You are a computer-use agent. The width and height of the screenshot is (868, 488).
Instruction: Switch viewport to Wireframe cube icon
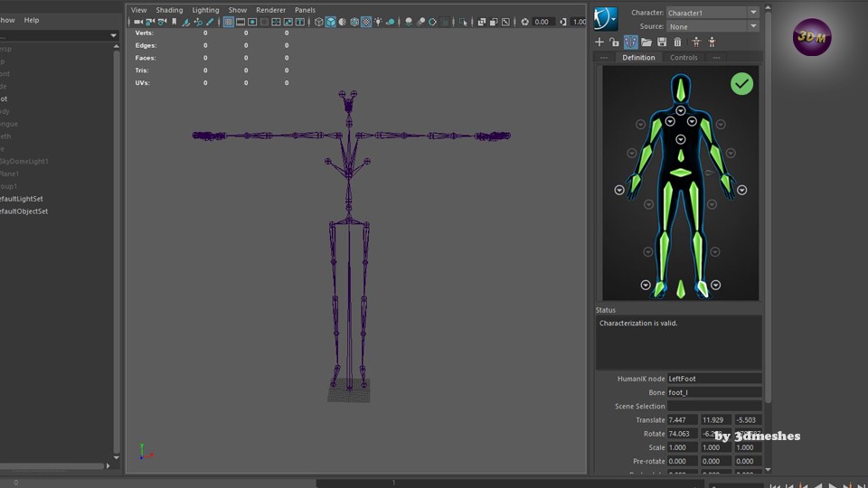319,22
